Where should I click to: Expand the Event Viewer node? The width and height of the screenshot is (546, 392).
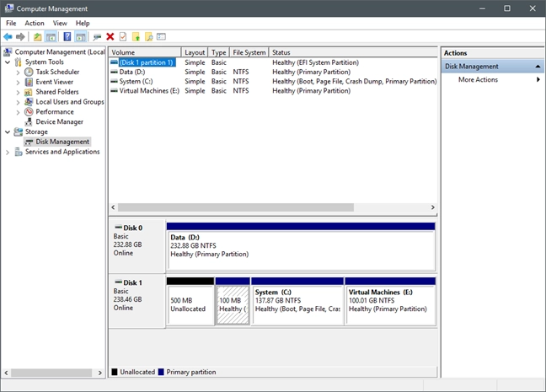[x=18, y=83]
